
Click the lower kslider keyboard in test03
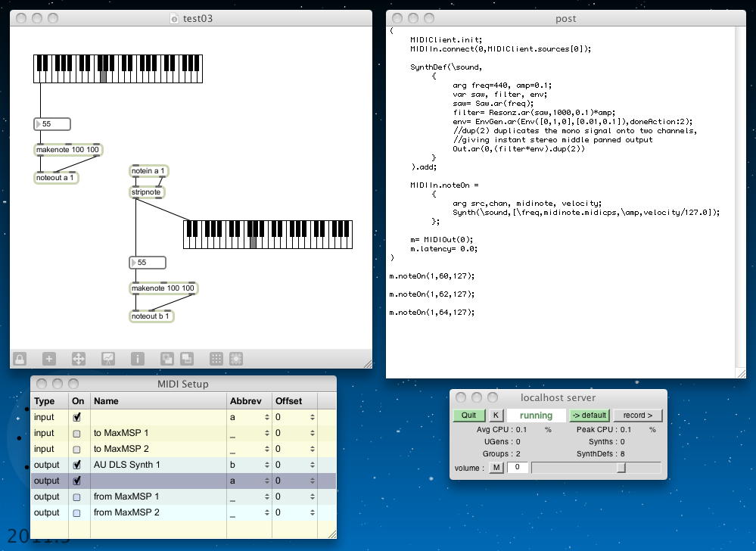tap(268, 235)
